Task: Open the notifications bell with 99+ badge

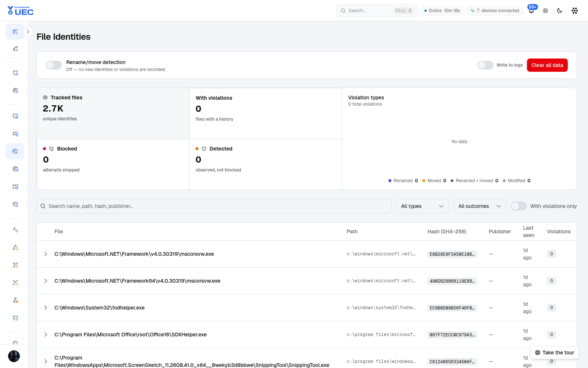Action: (531, 10)
